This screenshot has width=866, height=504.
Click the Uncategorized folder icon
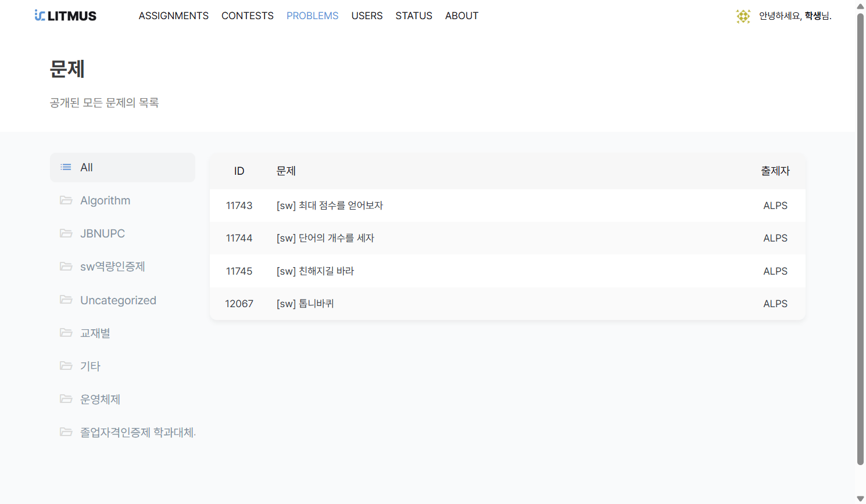66,300
